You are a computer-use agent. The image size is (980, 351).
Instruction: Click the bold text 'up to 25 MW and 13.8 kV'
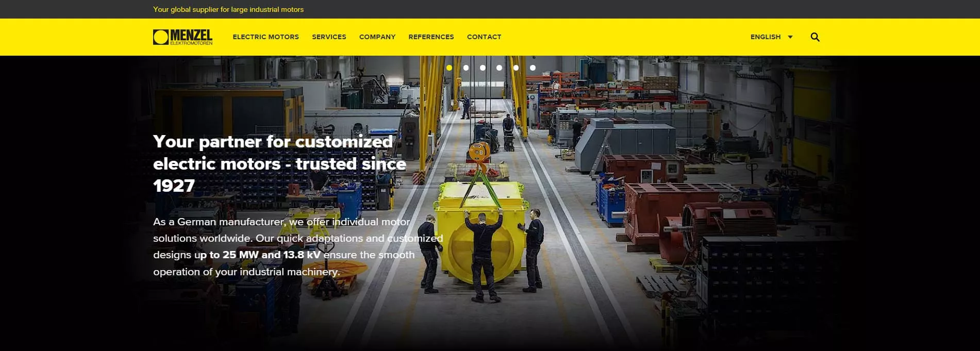257,255
